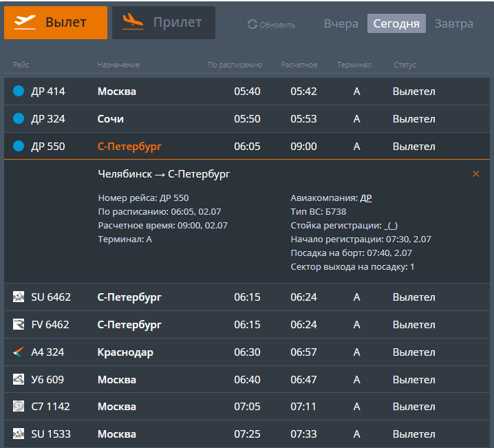This screenshot has height=448, width=494.
Task: Click the estimated time 06:57
Action: click(303, 352)
